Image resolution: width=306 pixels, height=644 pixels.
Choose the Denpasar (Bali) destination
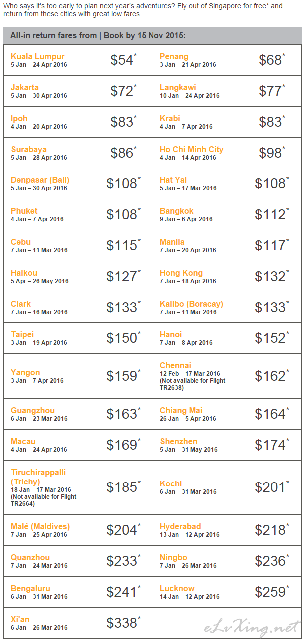40,180
